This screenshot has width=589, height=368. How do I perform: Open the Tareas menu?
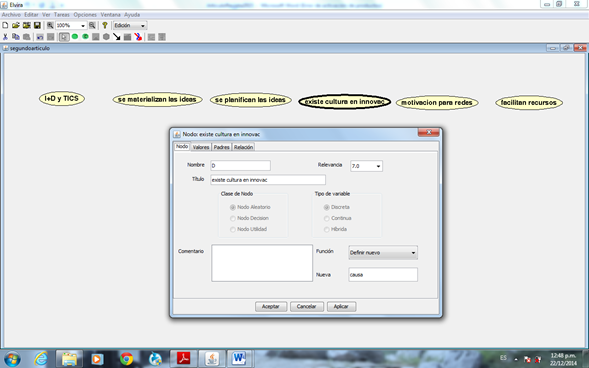pos(62,15)
